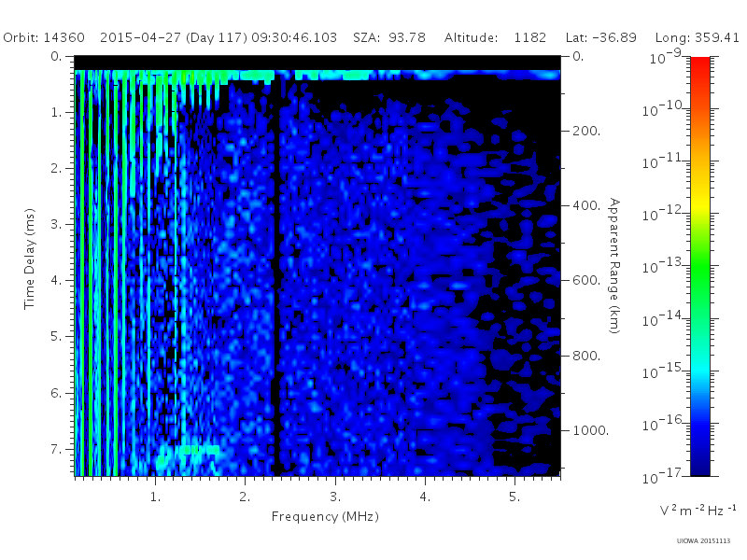Click the 400. apparent range tick label
Image resolution: width=747 pixels, height=560 pixels.
(x=586, y=205)
